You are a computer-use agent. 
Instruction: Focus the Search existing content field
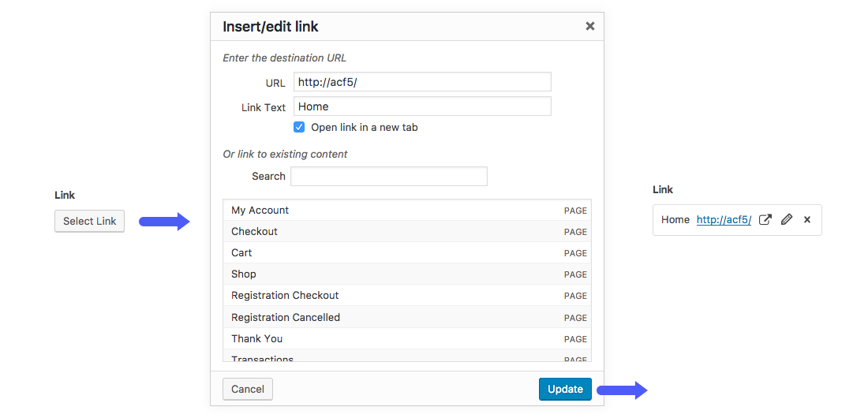click(x=388, y=176)
